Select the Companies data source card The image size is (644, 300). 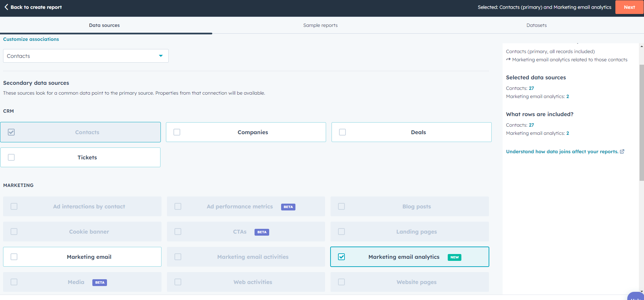[x=246, y=132]
